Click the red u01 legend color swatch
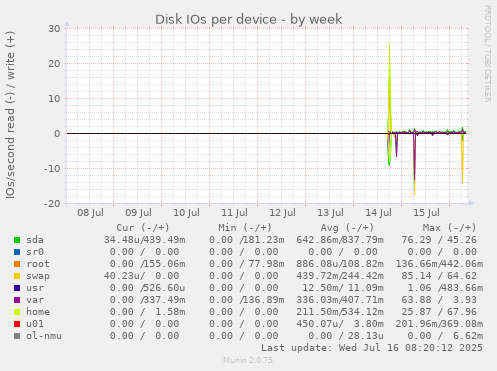The width and height of the screenshot is (497, 371). tap(17, 324)
